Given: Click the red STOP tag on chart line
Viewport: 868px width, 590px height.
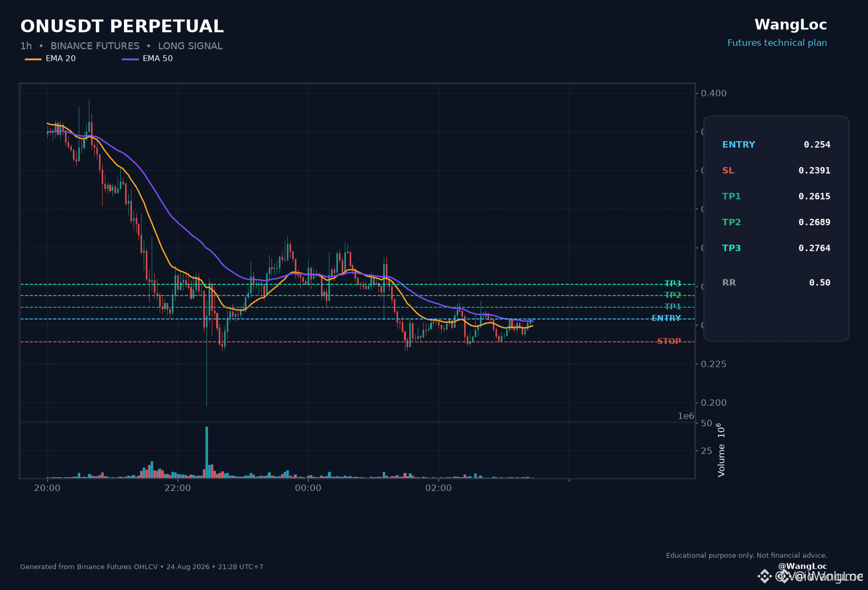Looking at the screenshot, I should (669, 341).
